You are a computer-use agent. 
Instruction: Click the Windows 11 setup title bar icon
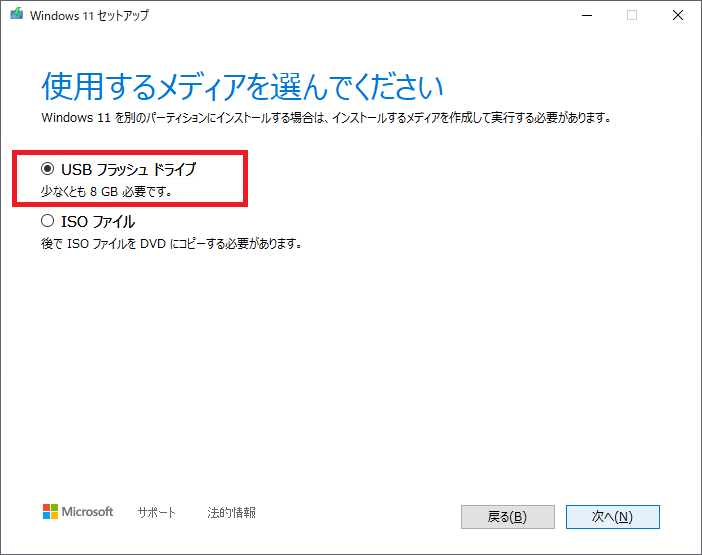(17, 14)
